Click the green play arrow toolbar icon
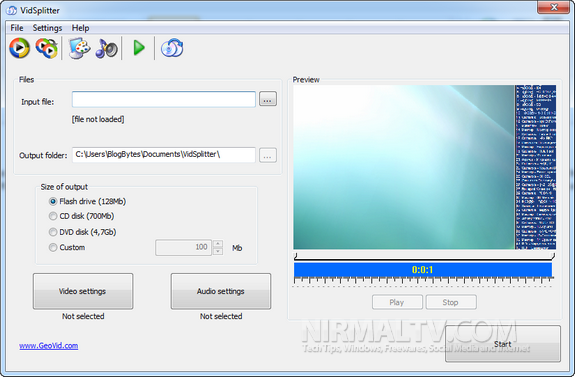 [139, 48]
